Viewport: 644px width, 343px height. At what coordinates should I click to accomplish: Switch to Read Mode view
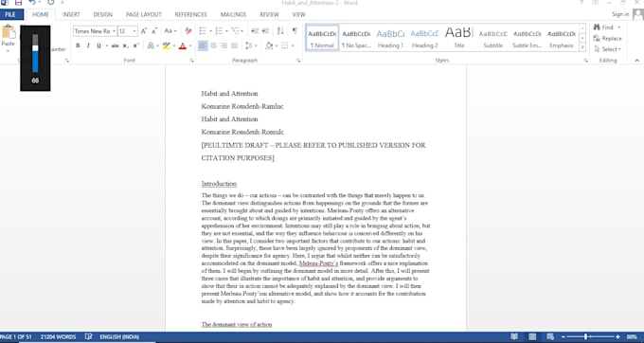514,336
